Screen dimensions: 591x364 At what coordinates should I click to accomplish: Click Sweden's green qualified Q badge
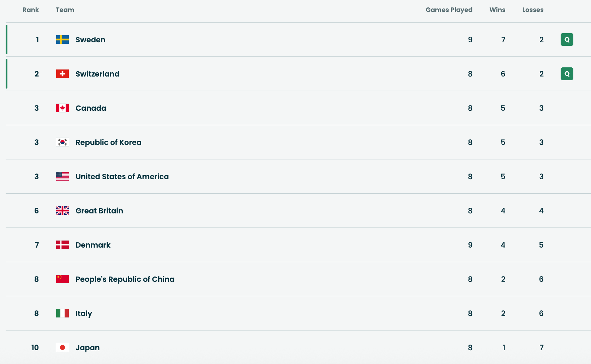(567, 40)
